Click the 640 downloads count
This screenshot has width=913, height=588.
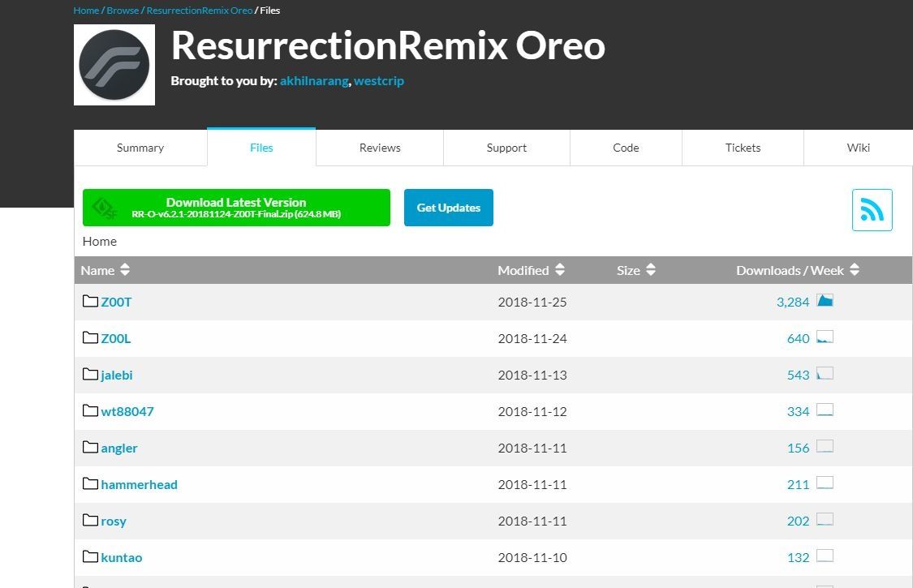tap(799, 339)
